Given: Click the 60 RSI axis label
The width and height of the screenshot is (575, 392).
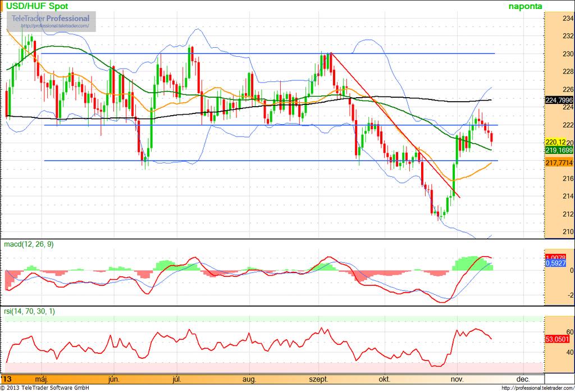Looking at the screenshot, I should [x=570, y=332].
